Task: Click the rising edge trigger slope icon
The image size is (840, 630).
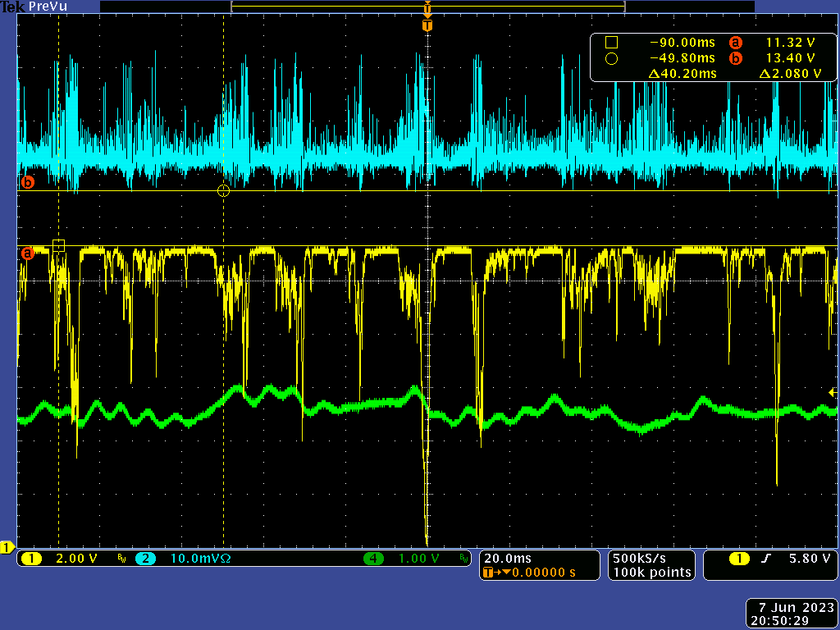Action: click(x=766, y=559)
